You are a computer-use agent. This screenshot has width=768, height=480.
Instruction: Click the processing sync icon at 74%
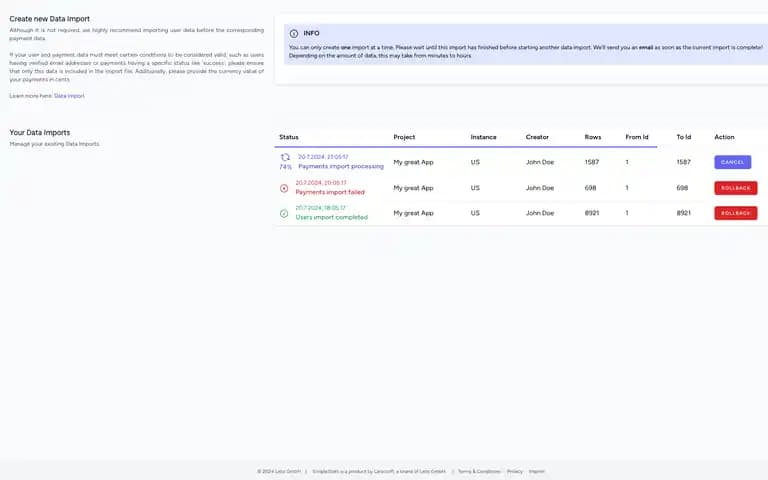[285, 157]
